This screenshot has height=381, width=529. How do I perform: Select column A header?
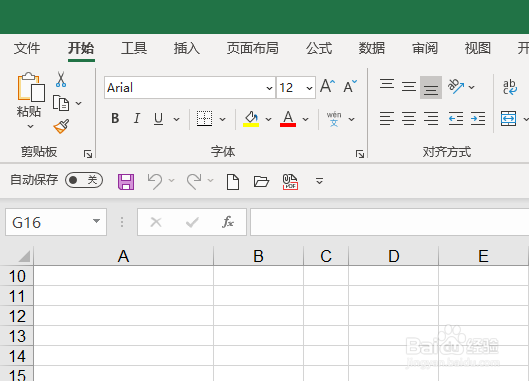[123, 256]
